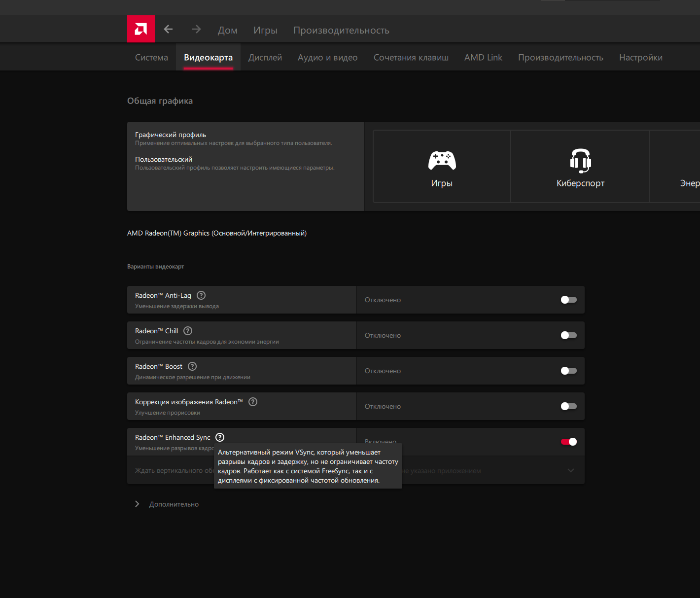The image size is (700, 598).
Task: Click the Radeon Boost label
Action: (x=159, y=366)
